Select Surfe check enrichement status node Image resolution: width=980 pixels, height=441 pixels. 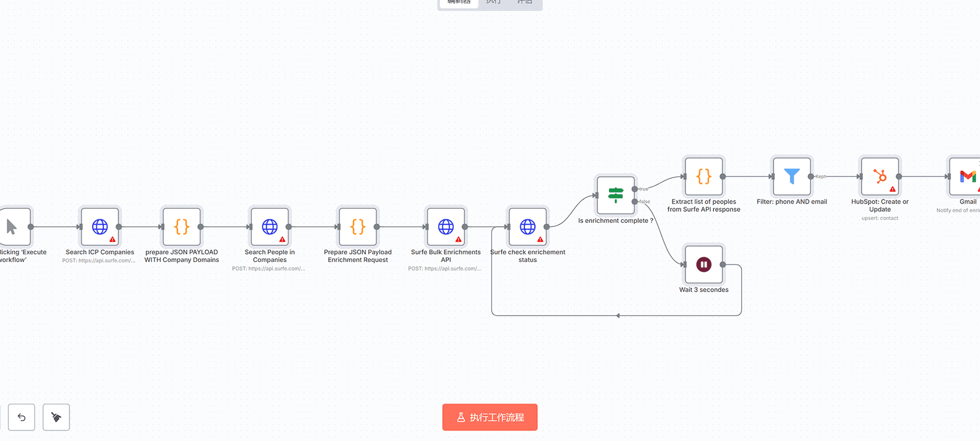tap(527, 227)
